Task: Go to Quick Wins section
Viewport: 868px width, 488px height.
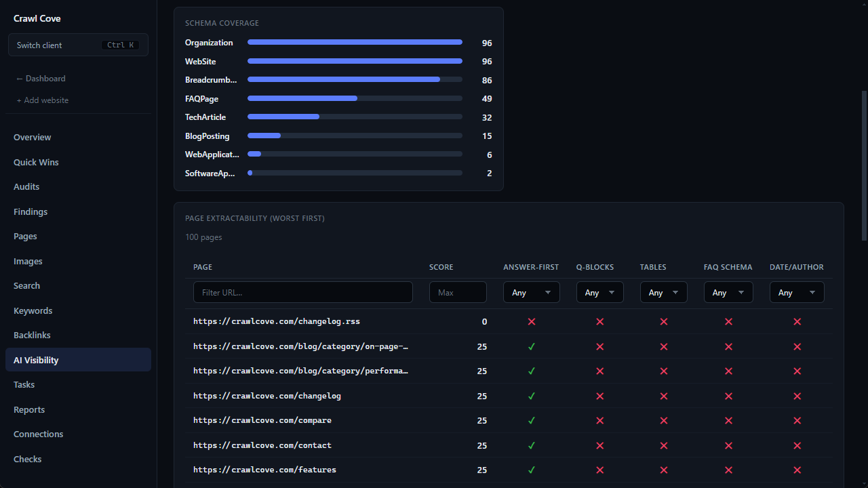Action: click(78, 162)
